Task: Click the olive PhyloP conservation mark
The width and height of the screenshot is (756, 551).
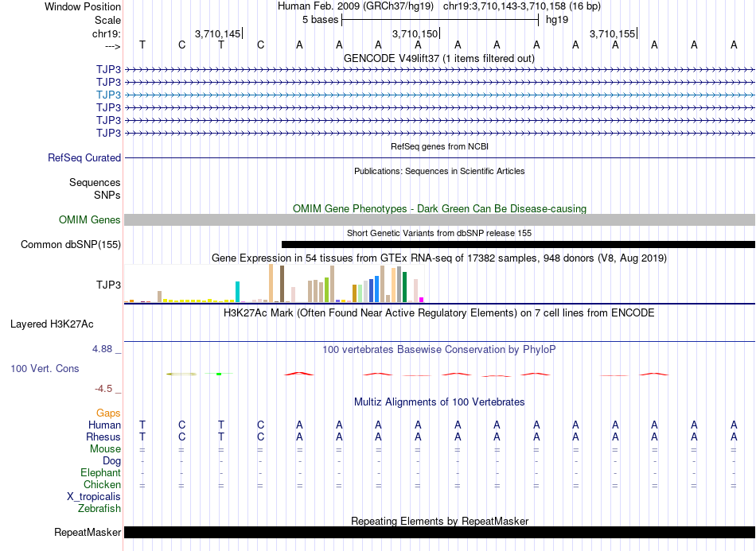Action: click(181, 374)
